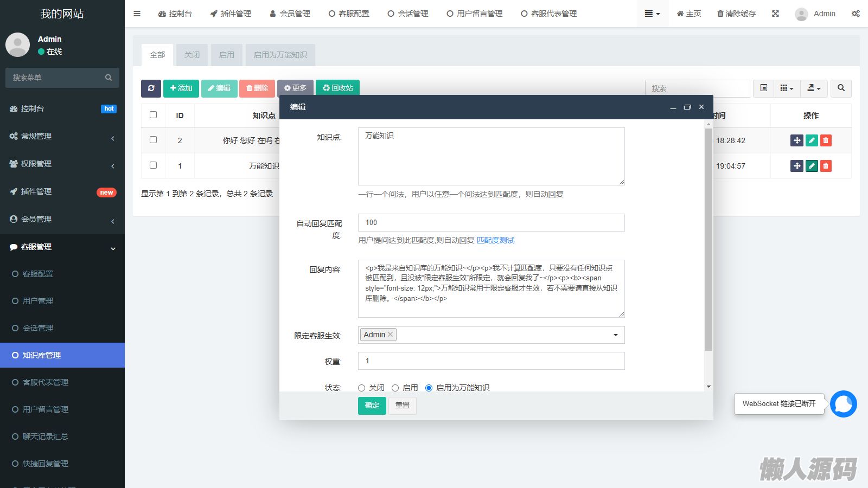The height and width of the screenshot is (488, 868).
Task: Expand the 常规管理 sidebar menu
Action: coord(62,136)
